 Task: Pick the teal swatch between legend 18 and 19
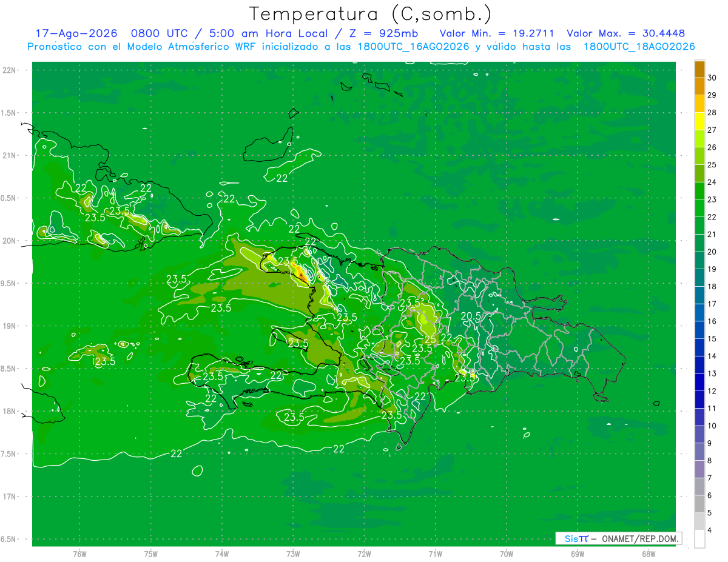point(699,278)
